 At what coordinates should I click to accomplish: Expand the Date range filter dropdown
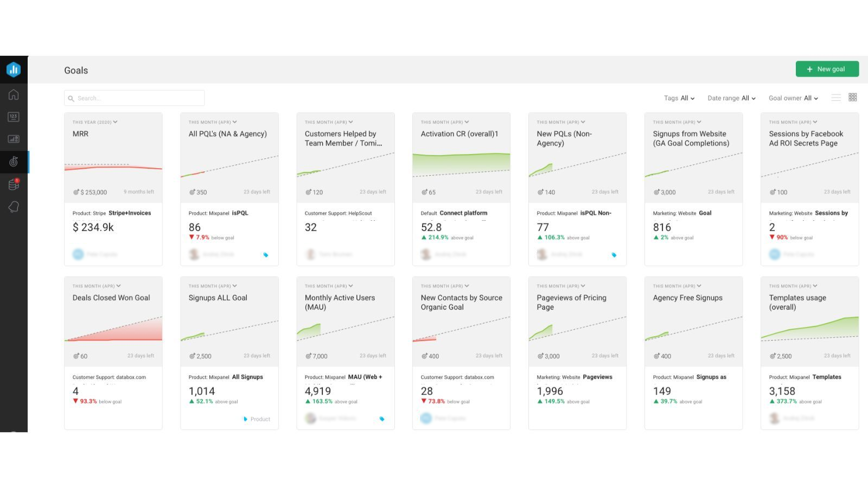(x=731, y=98)
